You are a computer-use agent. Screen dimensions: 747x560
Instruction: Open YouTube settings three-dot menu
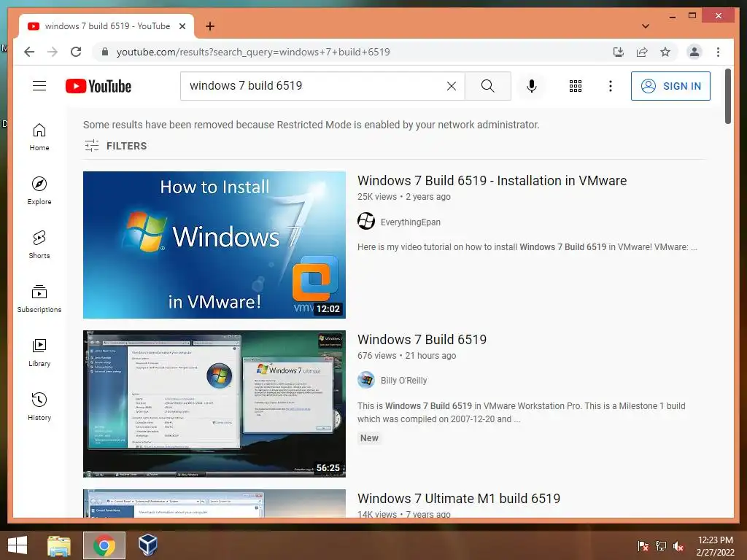coord(611,86)
